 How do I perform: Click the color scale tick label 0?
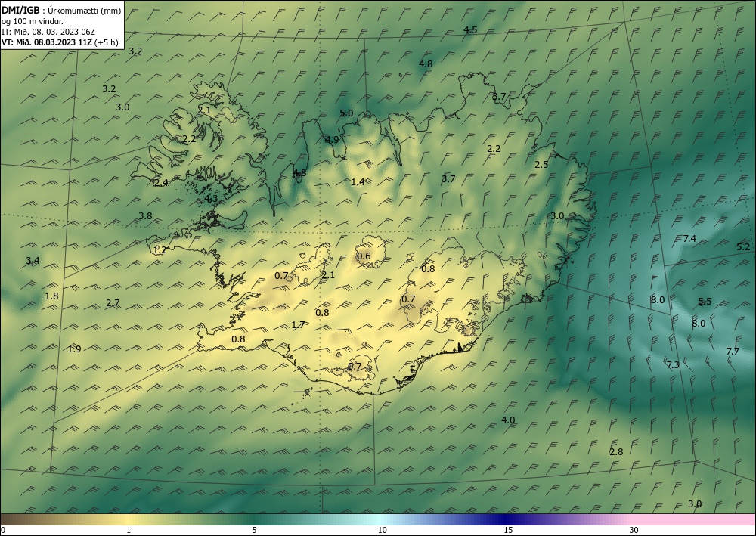coord(3,530)
